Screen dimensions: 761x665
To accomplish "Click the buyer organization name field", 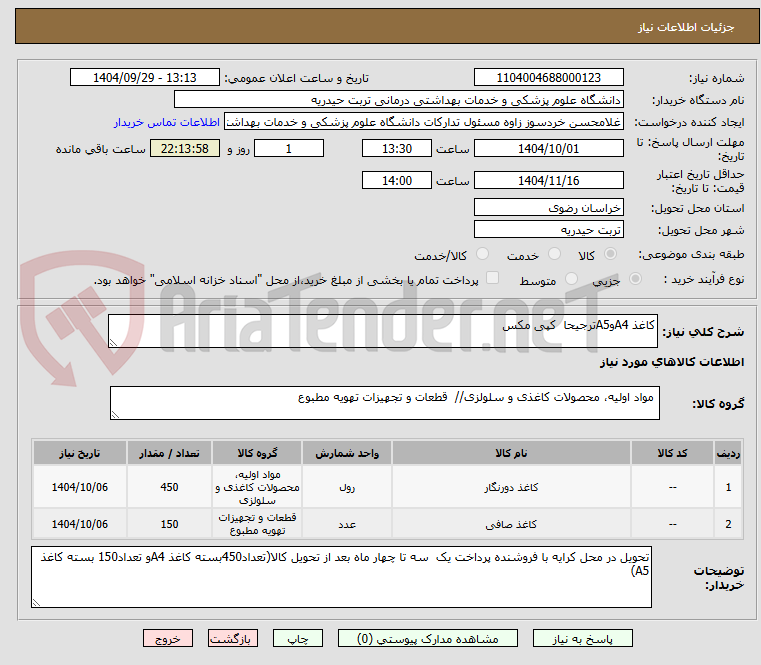I will point(398,100).
